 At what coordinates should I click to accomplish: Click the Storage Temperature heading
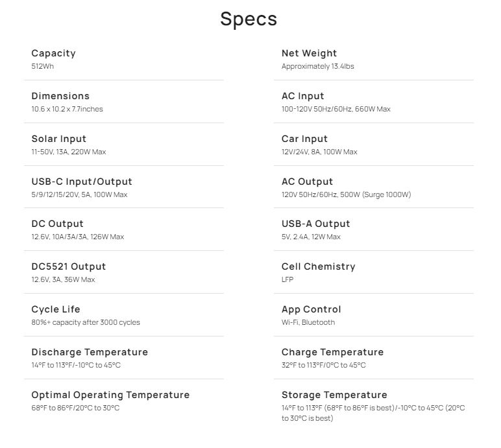coord(334,395)
